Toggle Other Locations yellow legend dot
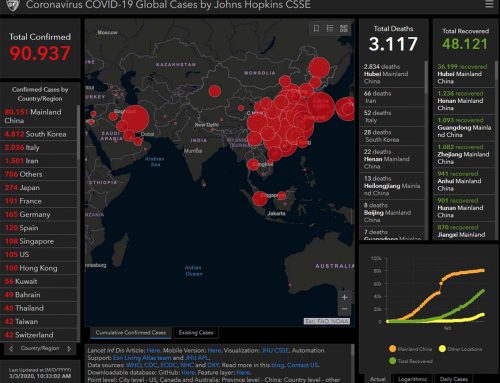 pos(442,349)
